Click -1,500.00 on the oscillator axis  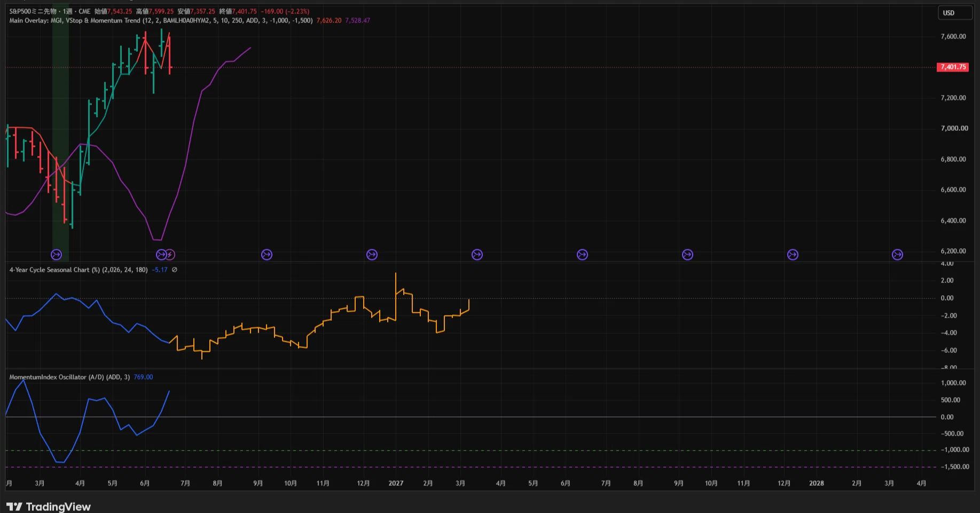pos(955,467)
